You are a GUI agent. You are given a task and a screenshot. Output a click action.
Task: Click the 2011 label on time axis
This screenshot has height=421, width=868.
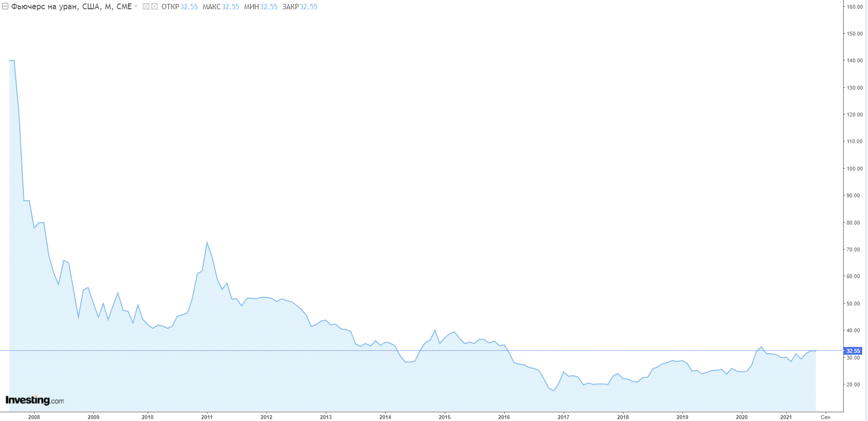(207, 417)
